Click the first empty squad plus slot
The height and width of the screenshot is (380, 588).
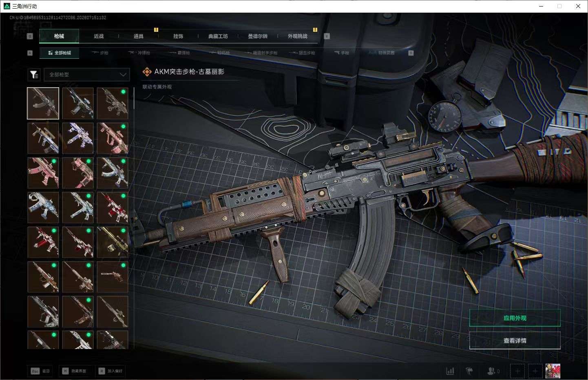coord(517,371)
